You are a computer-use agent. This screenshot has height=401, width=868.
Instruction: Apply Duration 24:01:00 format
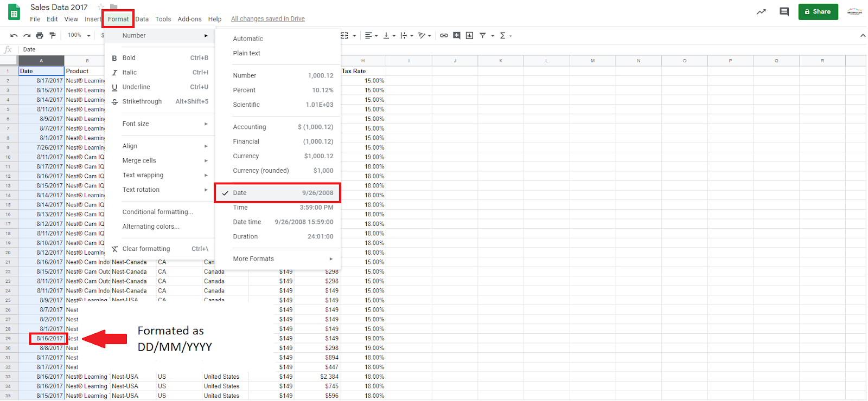[278, 237]
